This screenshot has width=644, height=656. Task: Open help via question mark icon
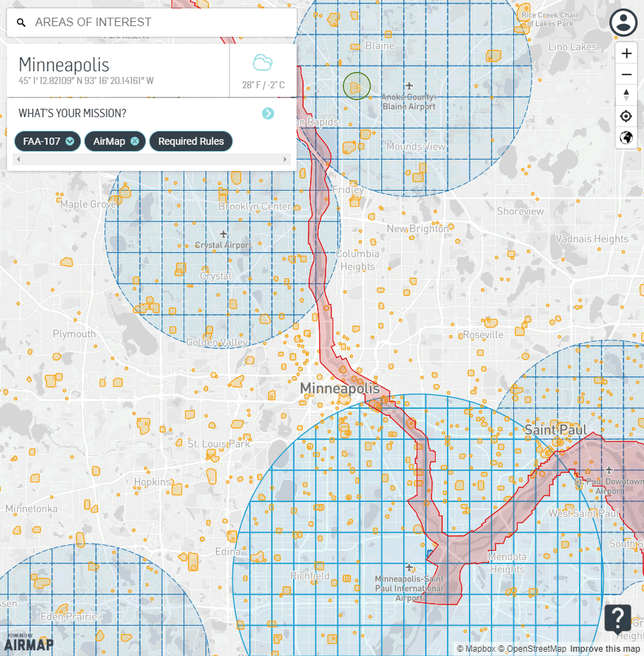coord(617,619)
